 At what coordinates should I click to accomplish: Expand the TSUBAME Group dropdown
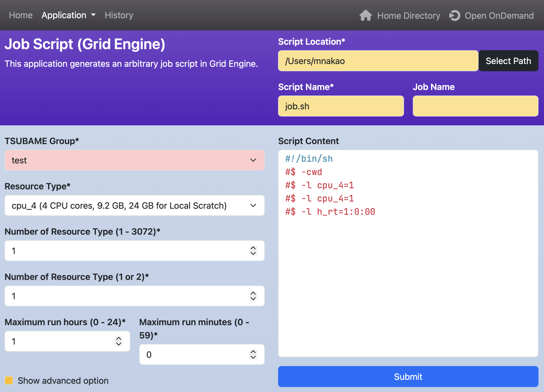coord(134,160)
